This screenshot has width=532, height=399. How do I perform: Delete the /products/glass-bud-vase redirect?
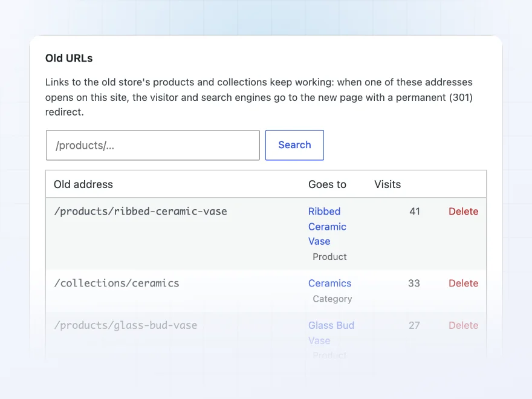pos(464,325)
